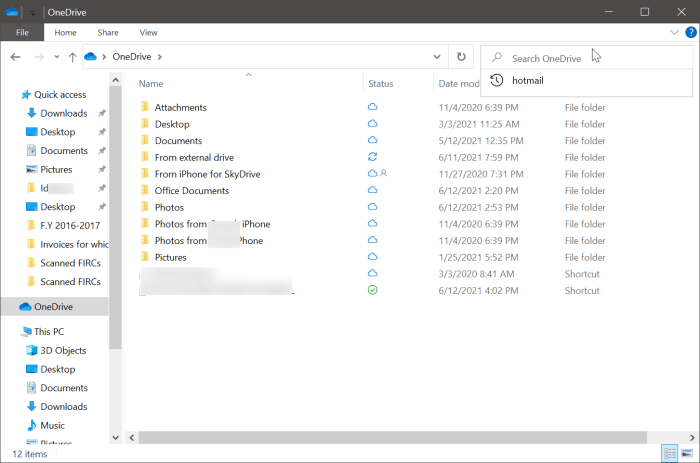Click chevron before OneDrive in address path
The height and width of the screenshot is (463, 700).
pyautogui.click(x=104, y=57)
